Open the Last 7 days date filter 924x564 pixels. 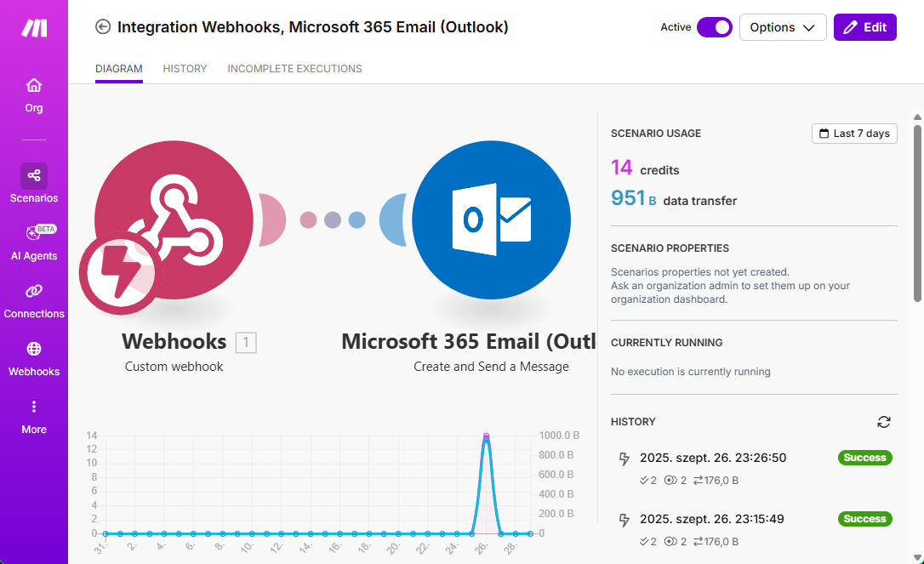coord(854,134)
